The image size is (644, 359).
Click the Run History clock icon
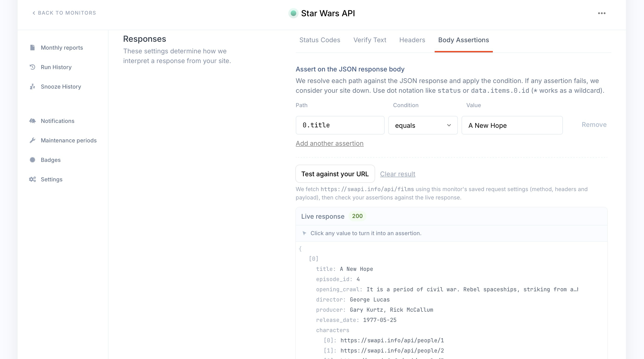(x=32, y=67)
